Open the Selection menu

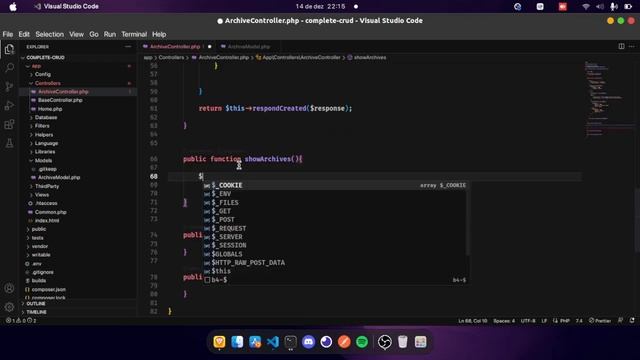pos(49,34)
